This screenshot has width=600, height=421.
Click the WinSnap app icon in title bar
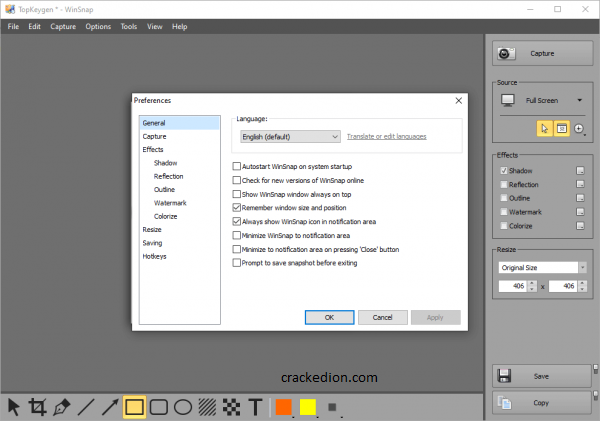click(x=10, y=9)
